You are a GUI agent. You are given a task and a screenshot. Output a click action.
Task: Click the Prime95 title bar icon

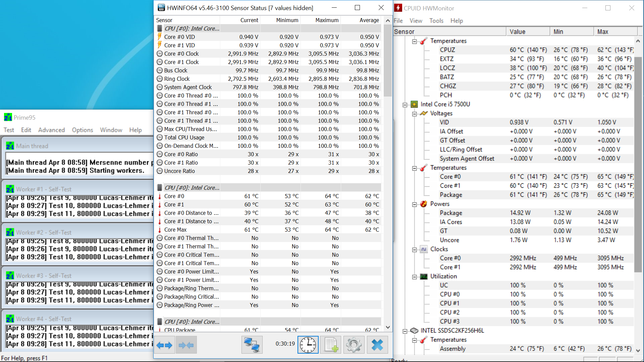click(8, 117)
